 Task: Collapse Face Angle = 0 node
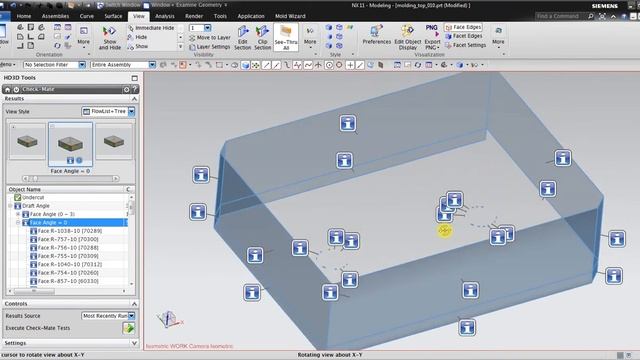pos(18,222)
